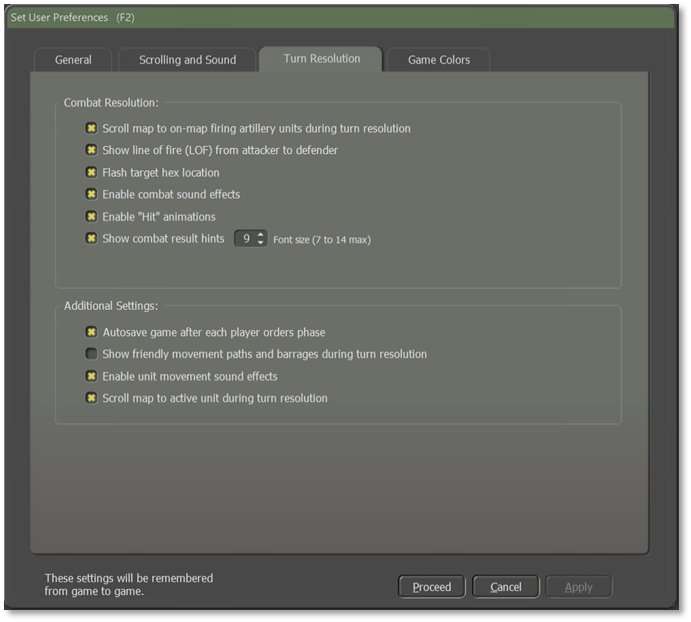The image size is (691, 622).
Task: Uncheck Flash target hex location
Action: [x=92, y=173]
